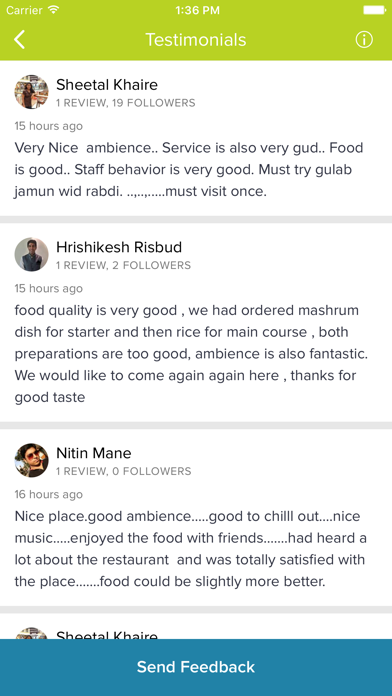Open the mashrum dish review text
392x696 pixels.
[x=191, y=354]
